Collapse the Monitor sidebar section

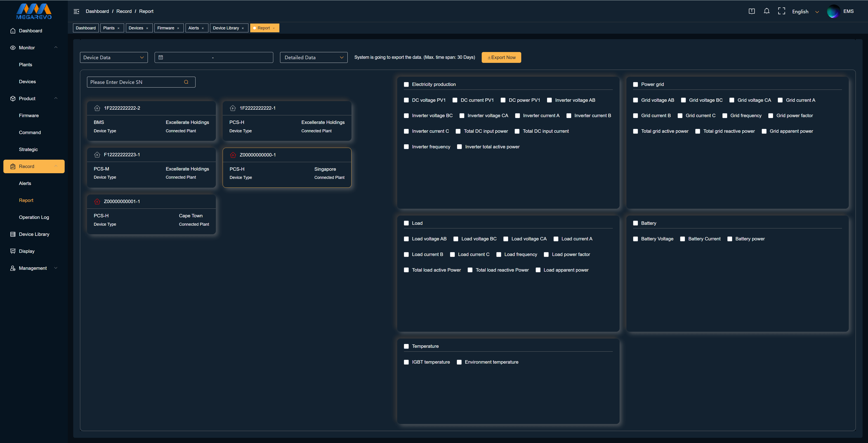coord(56,47)
